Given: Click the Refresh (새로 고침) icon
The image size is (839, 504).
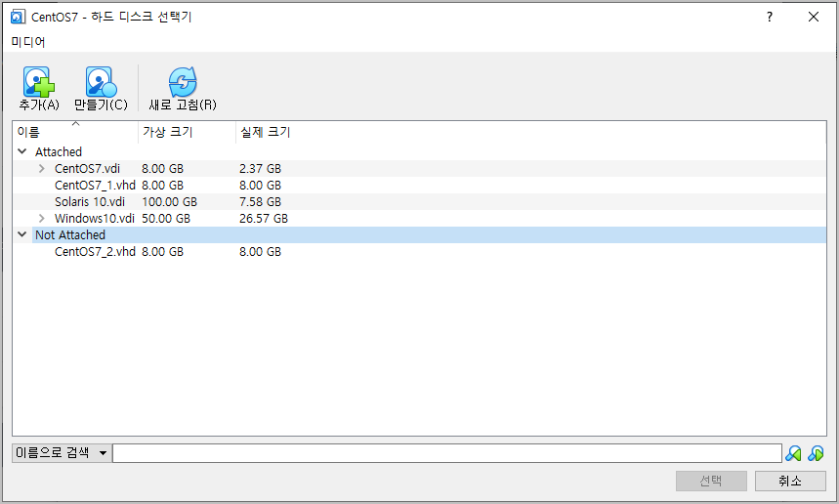Looking at the screenshot, I should click(183, 82).
